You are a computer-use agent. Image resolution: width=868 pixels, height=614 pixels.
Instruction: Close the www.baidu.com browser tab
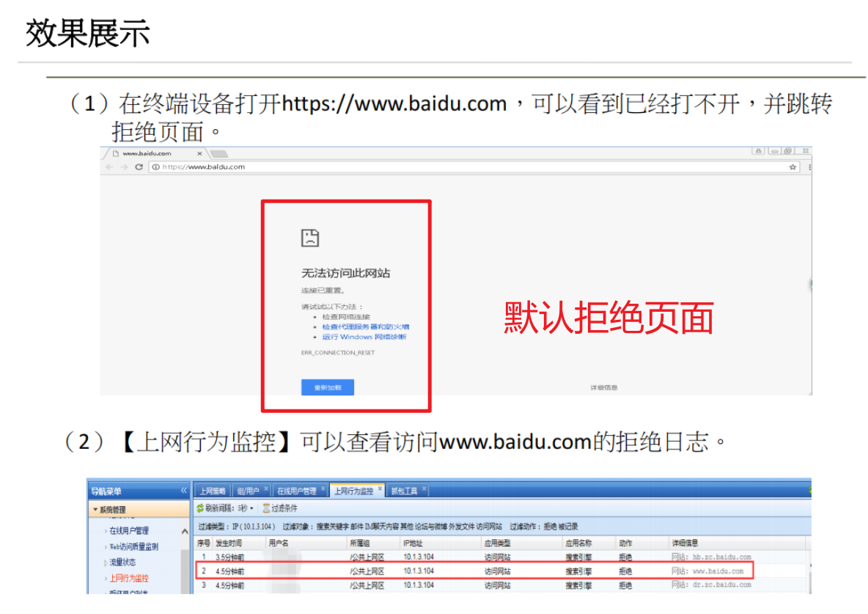pos(200,153)
